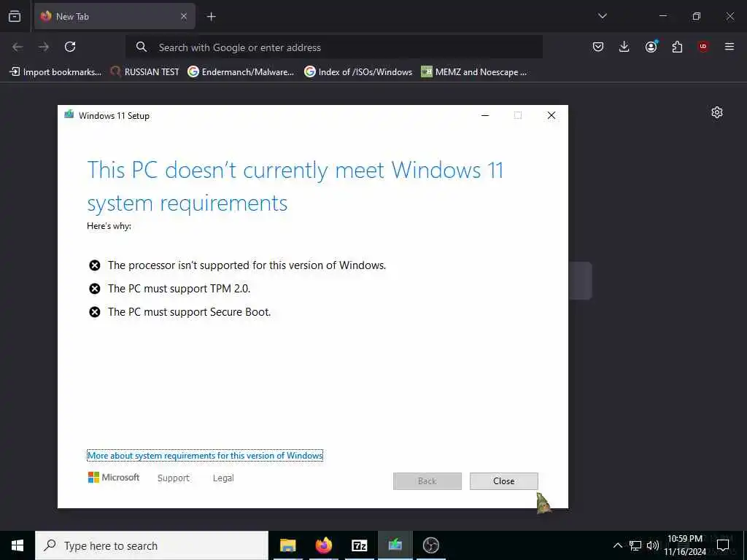Select the New Tab browser tab

(115, 17)
